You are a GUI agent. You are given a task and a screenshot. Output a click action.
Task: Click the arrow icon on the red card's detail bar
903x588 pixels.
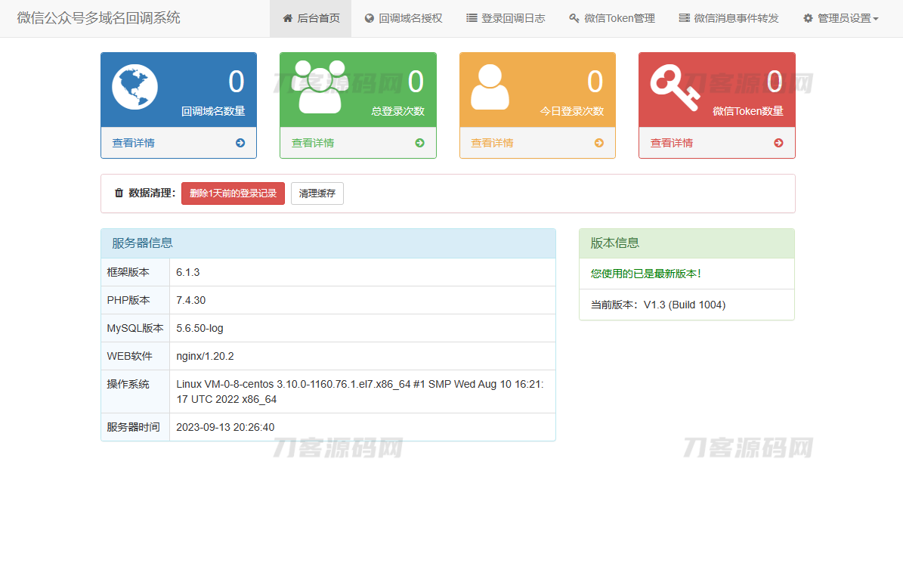pos(778,142)
